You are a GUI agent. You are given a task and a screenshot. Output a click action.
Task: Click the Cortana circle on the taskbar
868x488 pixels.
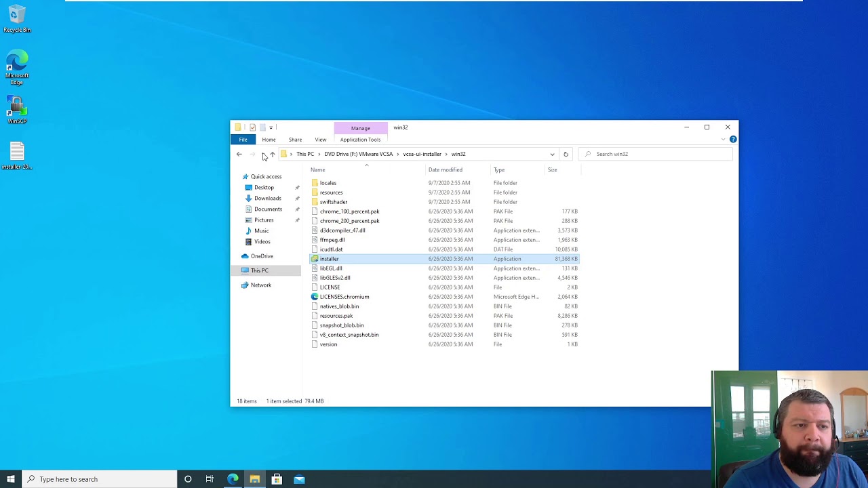coord(188,479)
